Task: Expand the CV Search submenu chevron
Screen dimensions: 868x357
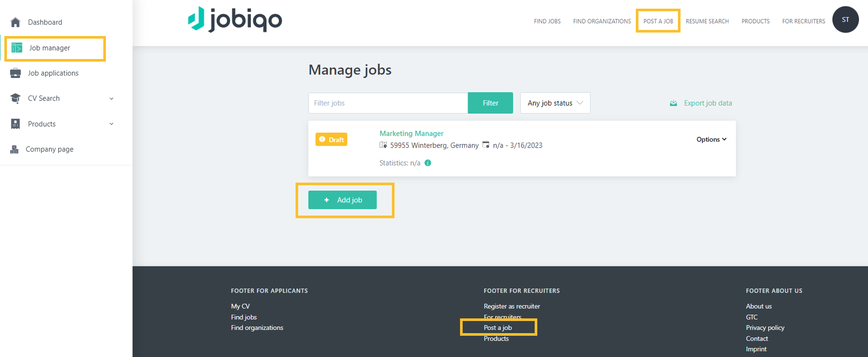Action: point(112,98)
